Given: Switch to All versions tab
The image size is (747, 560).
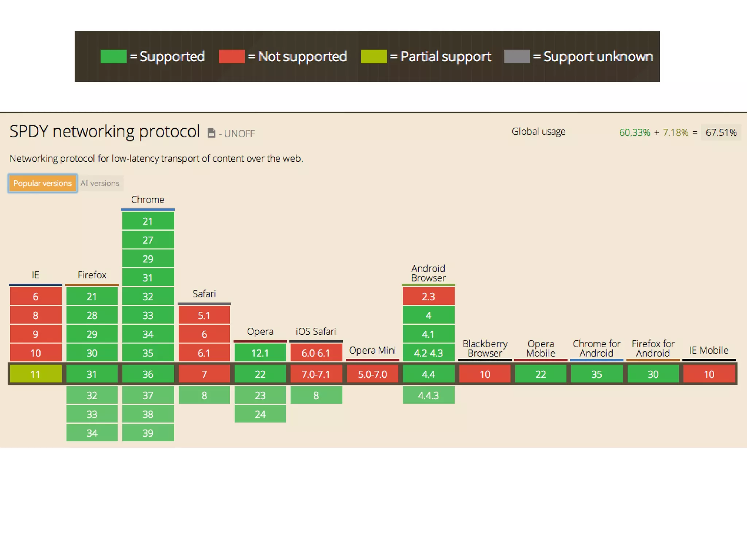Looking at the screenshot, I should [100, 183].
